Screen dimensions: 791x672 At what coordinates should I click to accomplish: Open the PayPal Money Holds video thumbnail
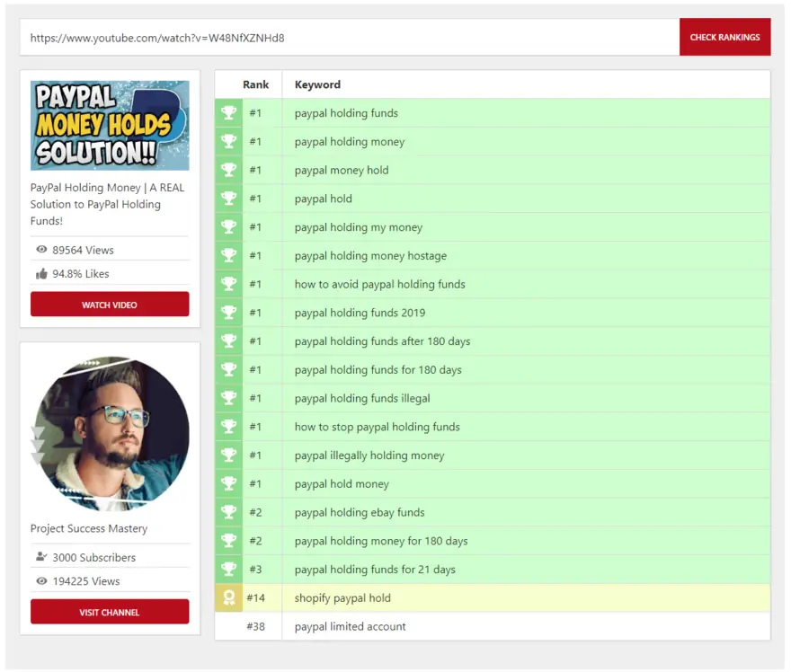pyautogui.click(x=110, y=126)
